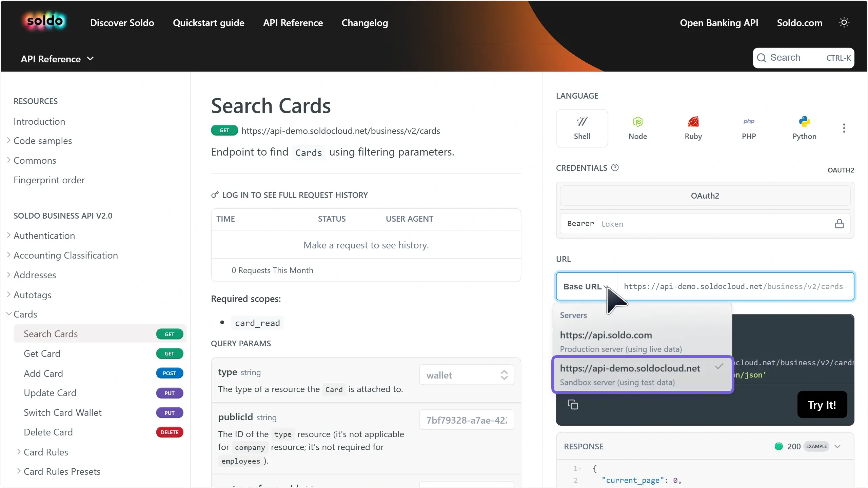Toggle the light/dark theme sun icon
This screenshot has width=868, height=488.
pos(844,23)
